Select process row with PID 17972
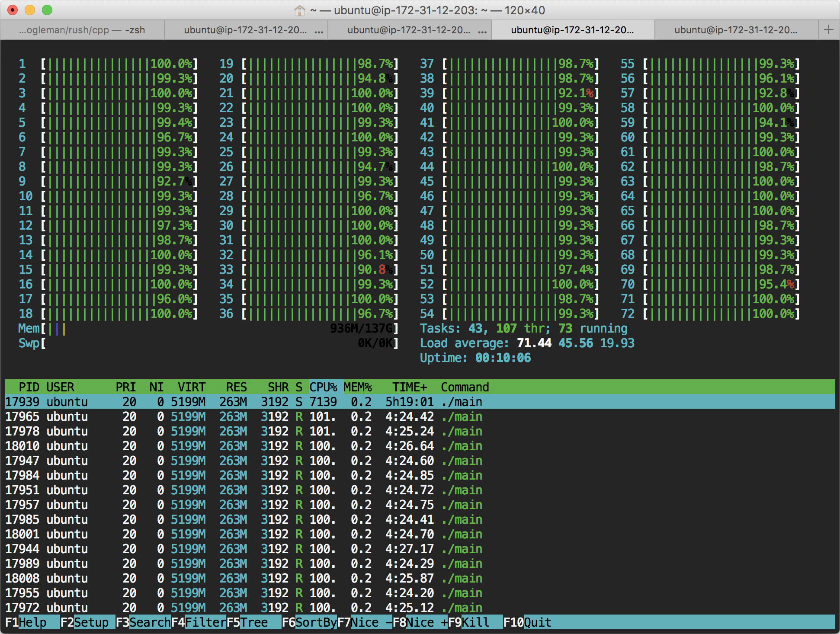Screen dimensions: 840x634 420,608
